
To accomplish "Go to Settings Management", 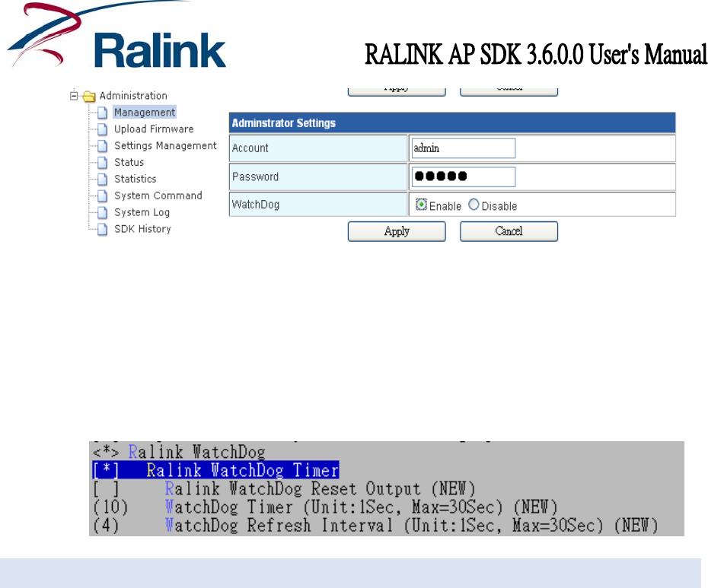I will pyautogui.click(x=165, y=146).
